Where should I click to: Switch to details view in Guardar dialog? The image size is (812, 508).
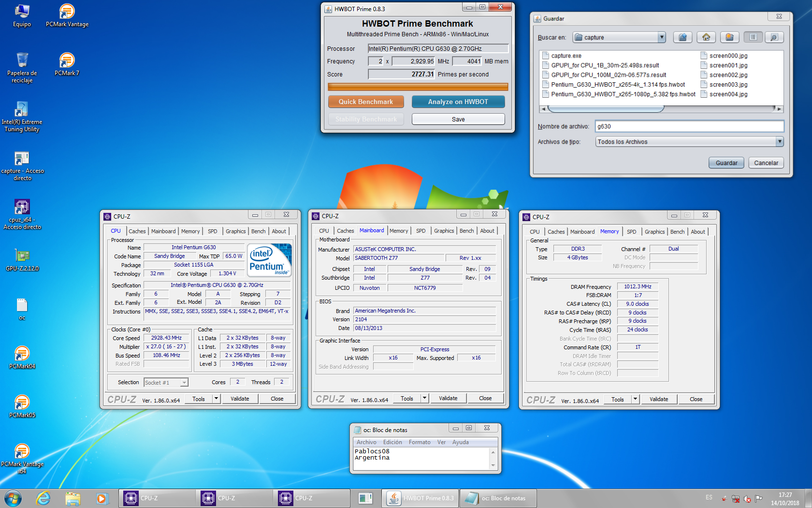click(x=774, y=37)
